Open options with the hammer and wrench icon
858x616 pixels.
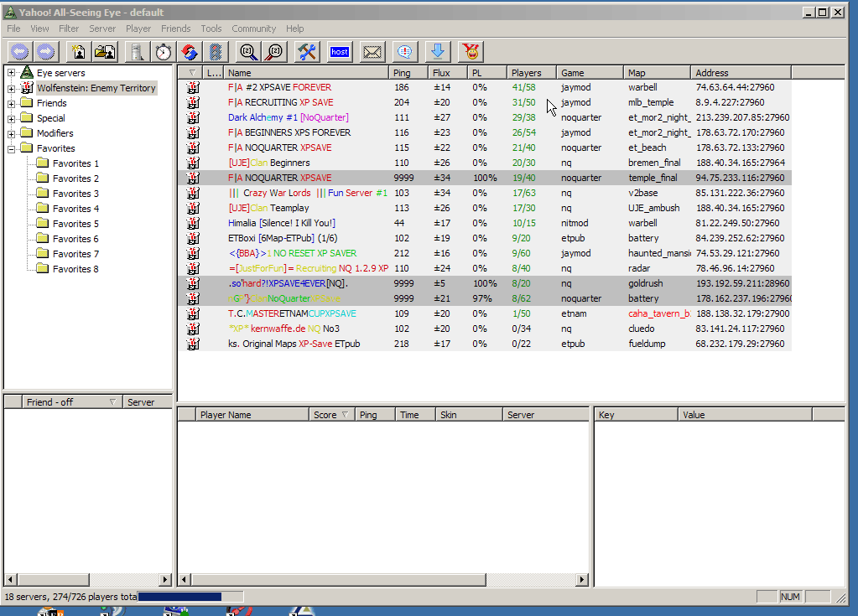coord(307,52)
